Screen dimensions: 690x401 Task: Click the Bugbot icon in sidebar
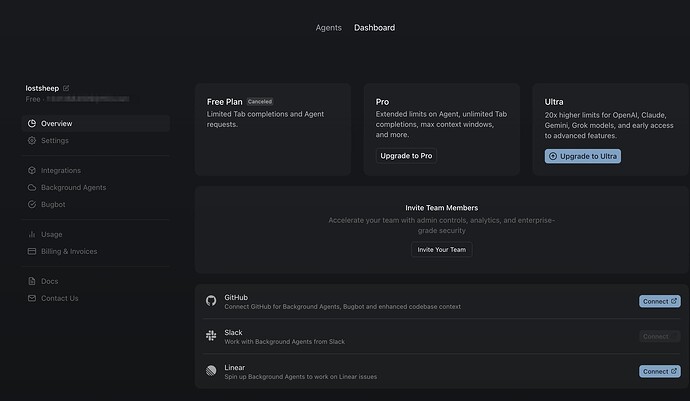pos(32,205)
